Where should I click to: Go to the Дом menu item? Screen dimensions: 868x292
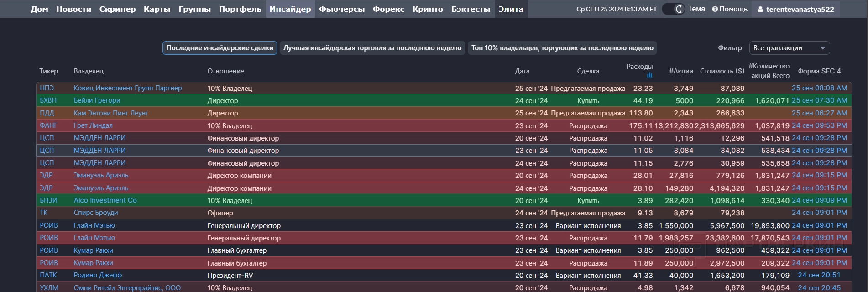coord(39,9)
